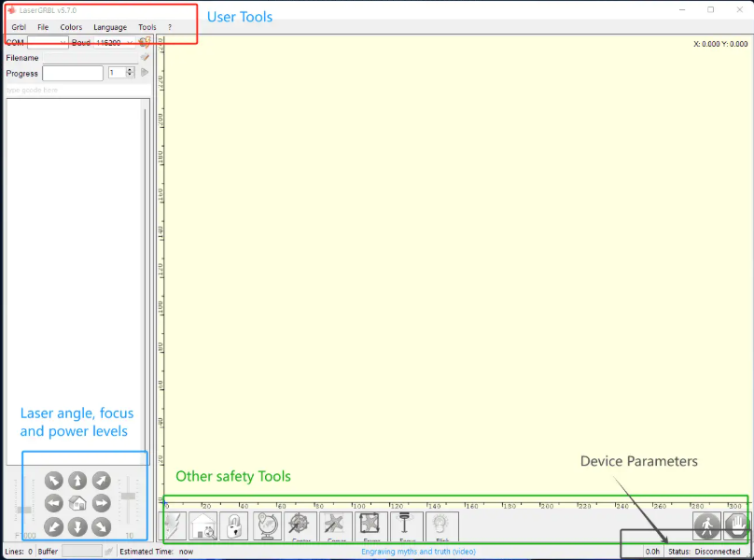
Task: Click the Progress bar
Action: [73, 73]
